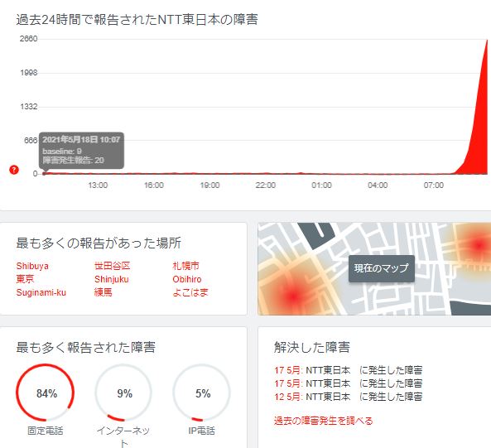Screen dimensions: 491x448
Task: Click the 9% インターネット circle indicator
Action: 123,393
